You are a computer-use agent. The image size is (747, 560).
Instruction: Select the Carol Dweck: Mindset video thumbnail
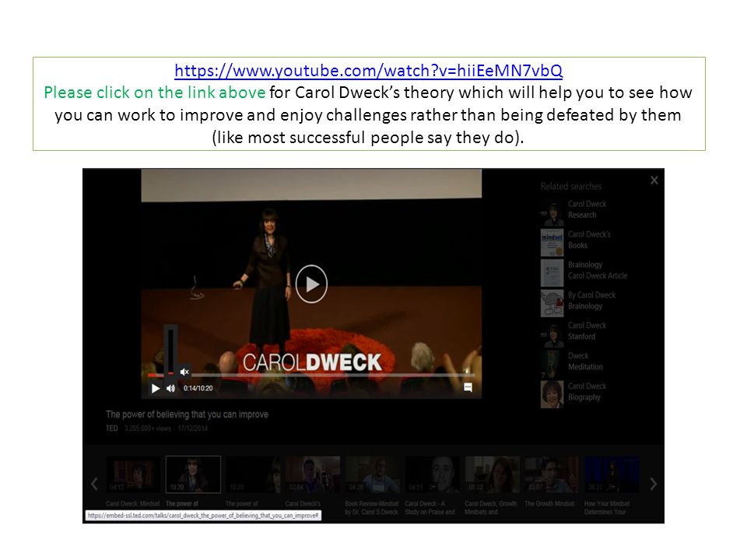[x=133, y=474]
